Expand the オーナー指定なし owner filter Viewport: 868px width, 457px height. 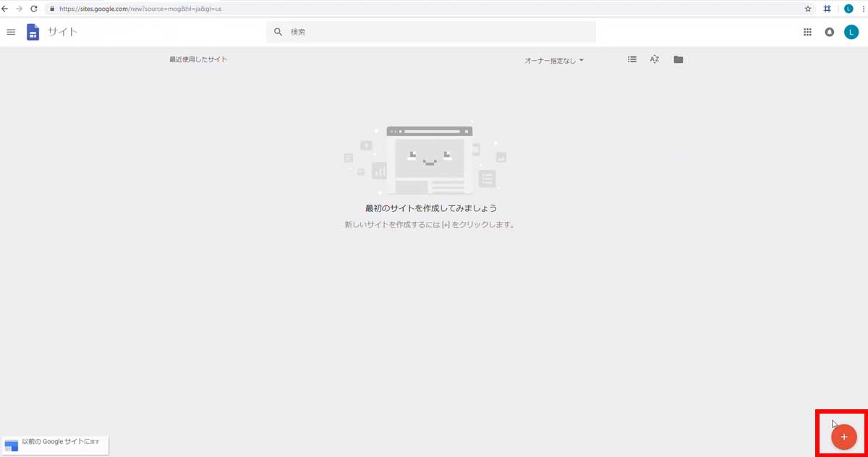tap(554, 61)
